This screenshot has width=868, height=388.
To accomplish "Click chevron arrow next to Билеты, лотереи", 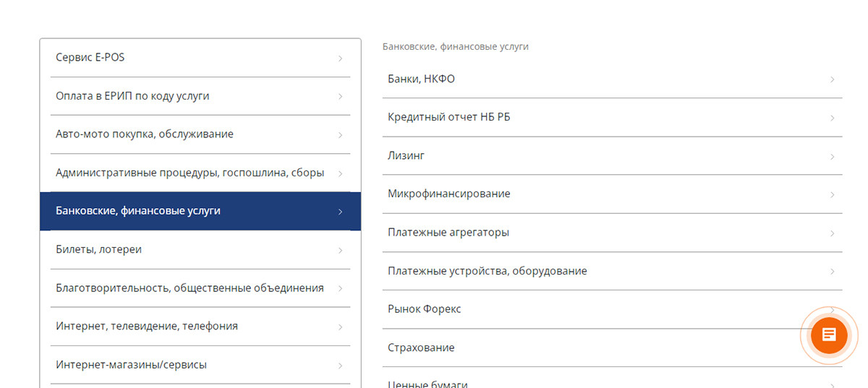I will [x=340, y=250].
